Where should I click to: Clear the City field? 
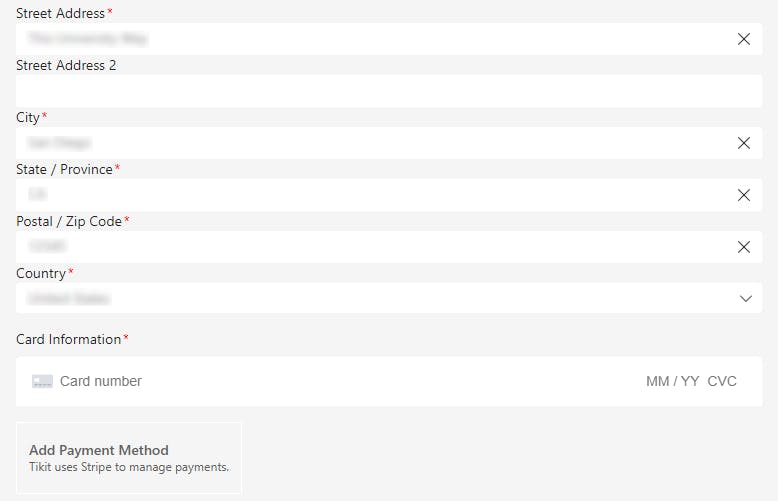(743, 143)
